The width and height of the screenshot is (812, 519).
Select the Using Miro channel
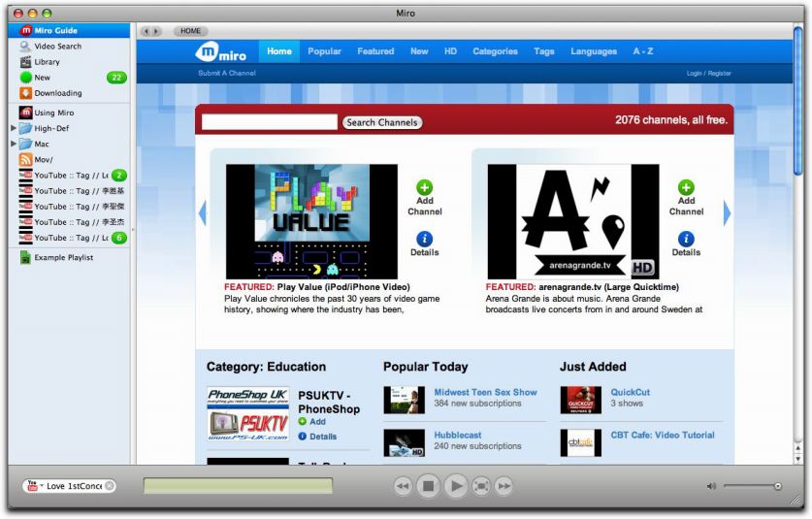click(69, 113)
